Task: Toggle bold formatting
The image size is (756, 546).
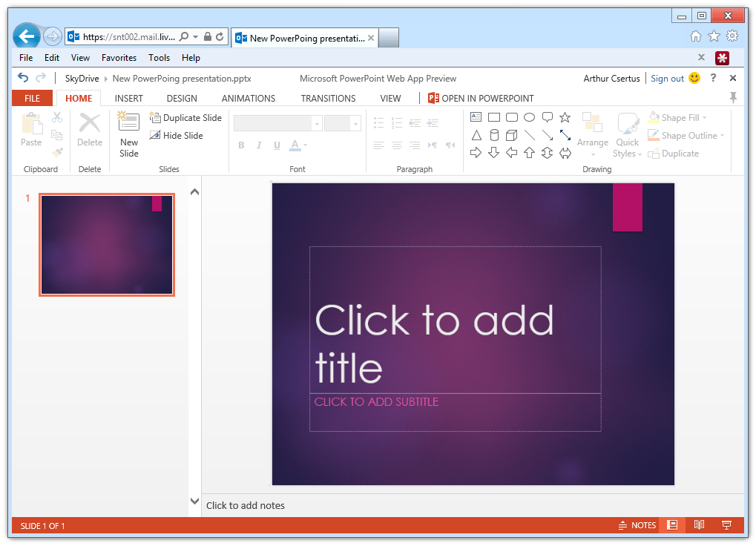Action: [241, 145]
